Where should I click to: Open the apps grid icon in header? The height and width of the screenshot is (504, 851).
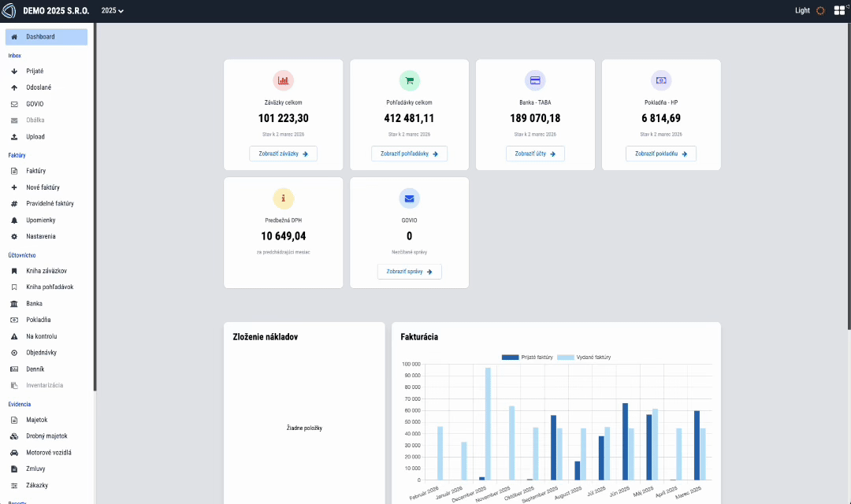click(840, 11)
